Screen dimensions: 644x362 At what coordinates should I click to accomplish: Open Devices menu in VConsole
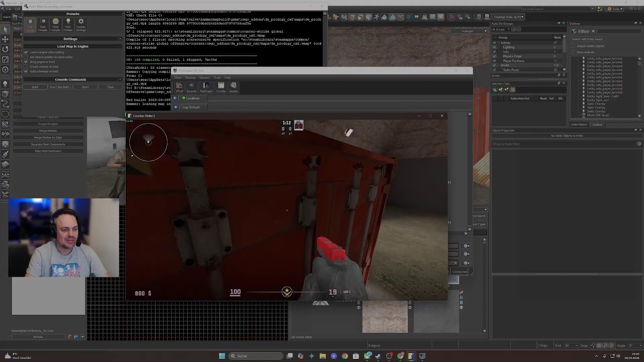190,78
